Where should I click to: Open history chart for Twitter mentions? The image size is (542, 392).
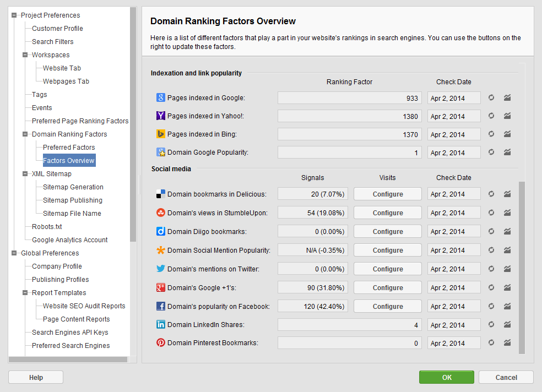pyautogui.click(x=507, y=269)
